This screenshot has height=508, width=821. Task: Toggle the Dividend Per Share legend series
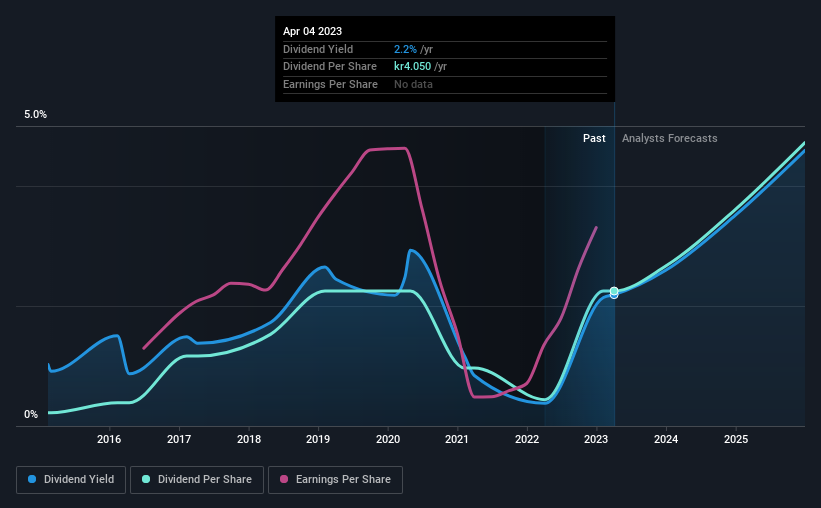tap(197, 480)
